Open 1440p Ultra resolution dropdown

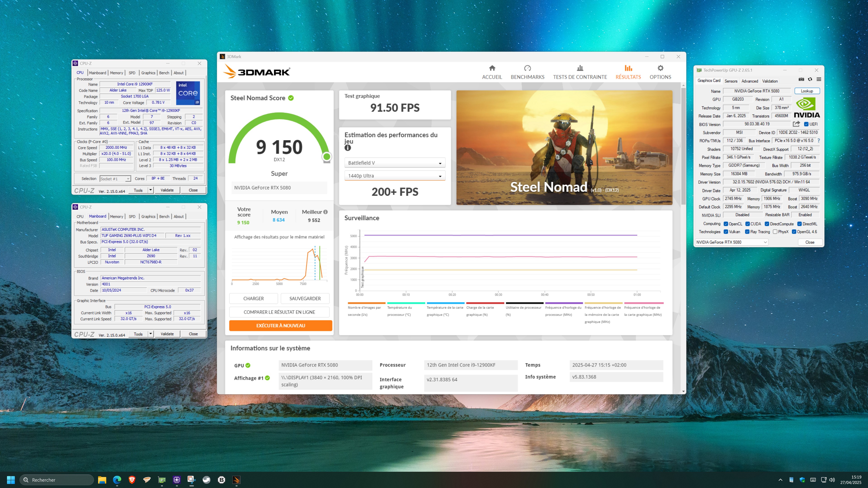coord(395,176)
